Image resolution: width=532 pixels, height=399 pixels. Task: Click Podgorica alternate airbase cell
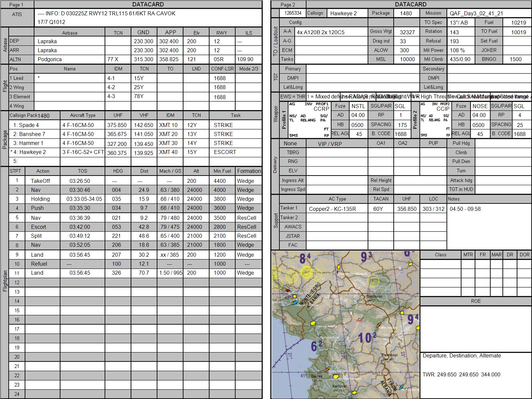pos(69,59)
